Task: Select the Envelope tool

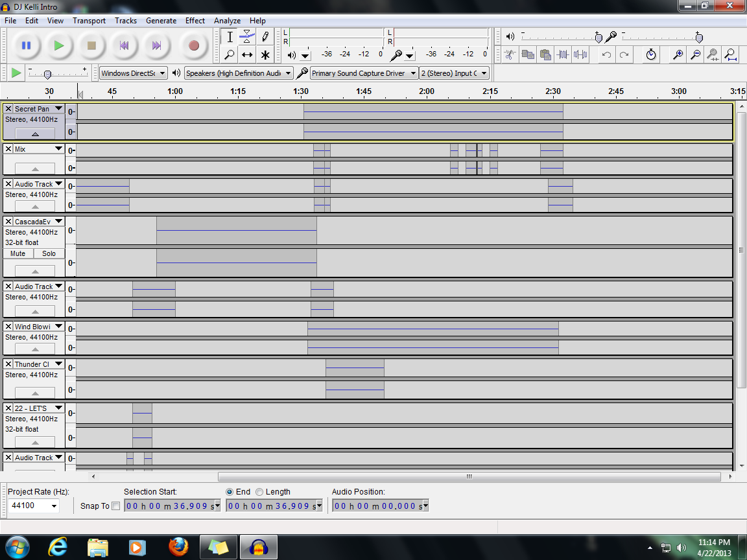Action: coord(247,37)
